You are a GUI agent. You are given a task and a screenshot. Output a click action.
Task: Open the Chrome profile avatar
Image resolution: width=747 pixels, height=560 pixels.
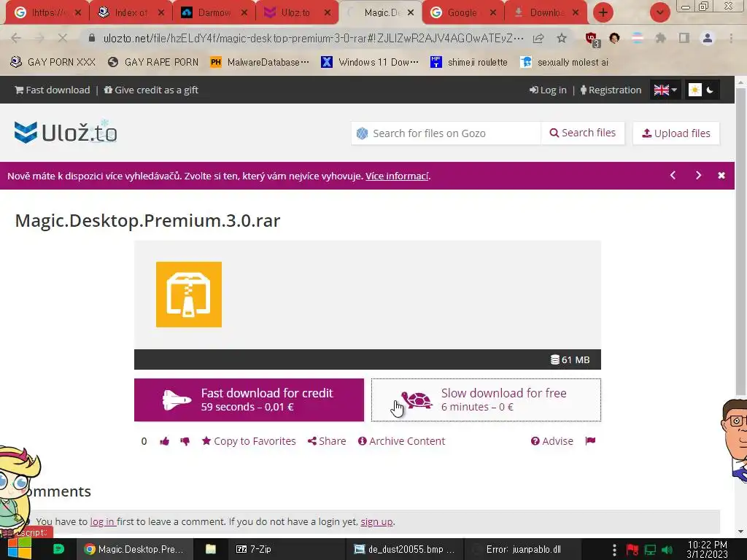(x=708, y=38)
